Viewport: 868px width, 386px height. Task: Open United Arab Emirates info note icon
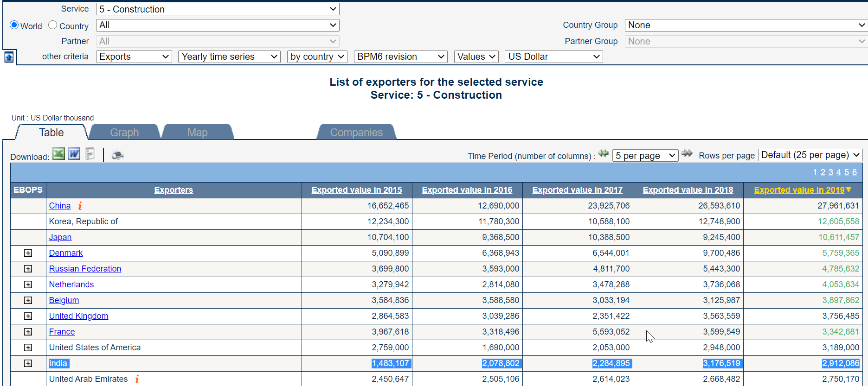tap(137, 379)
